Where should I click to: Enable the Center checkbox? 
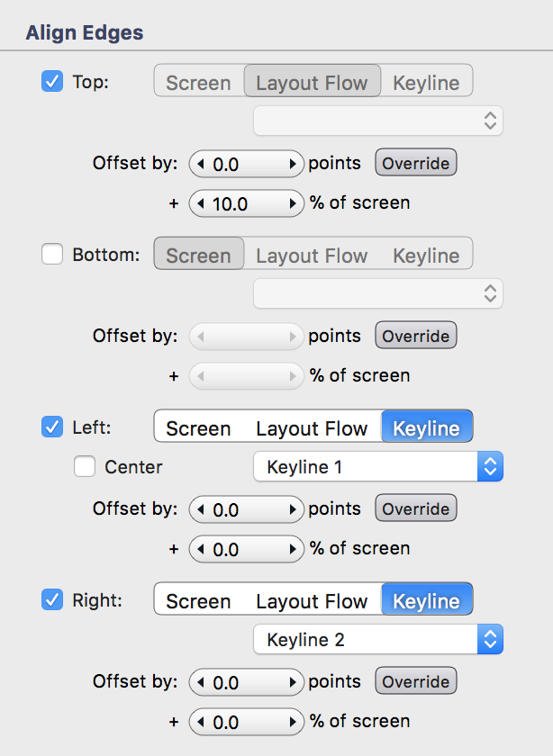(x=85, y=467)
